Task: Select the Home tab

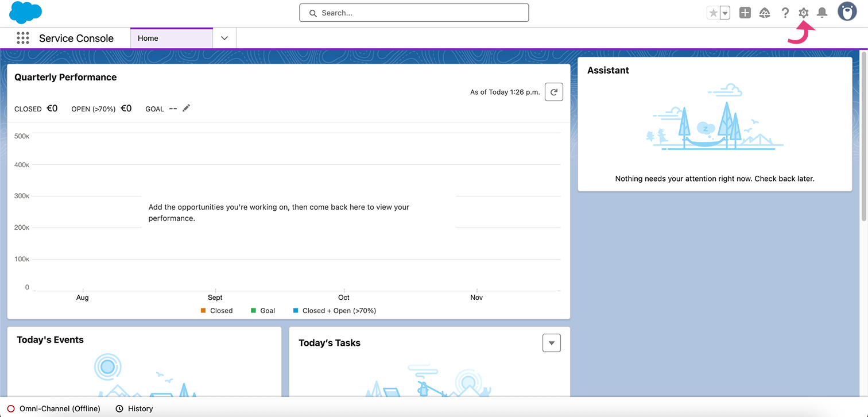Action: [171, 38]
